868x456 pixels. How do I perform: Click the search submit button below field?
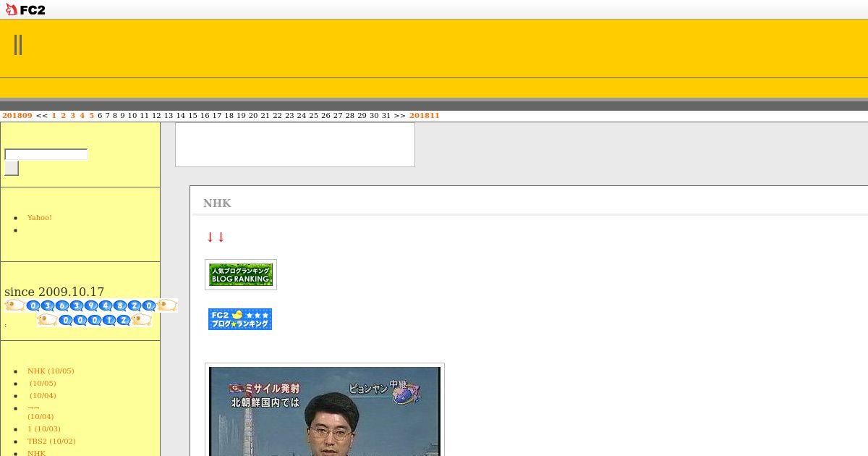pyautogui.click(x=12, y=168)
